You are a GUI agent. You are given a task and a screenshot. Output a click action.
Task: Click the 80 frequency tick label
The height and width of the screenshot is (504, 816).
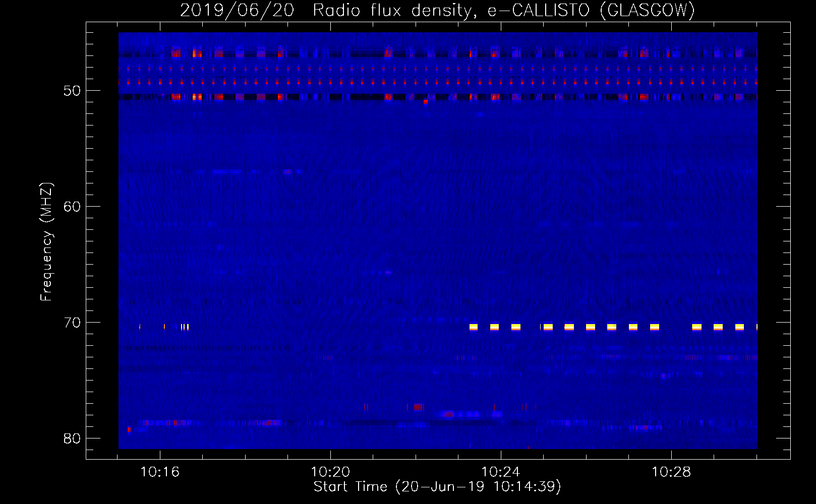[72, 438]
